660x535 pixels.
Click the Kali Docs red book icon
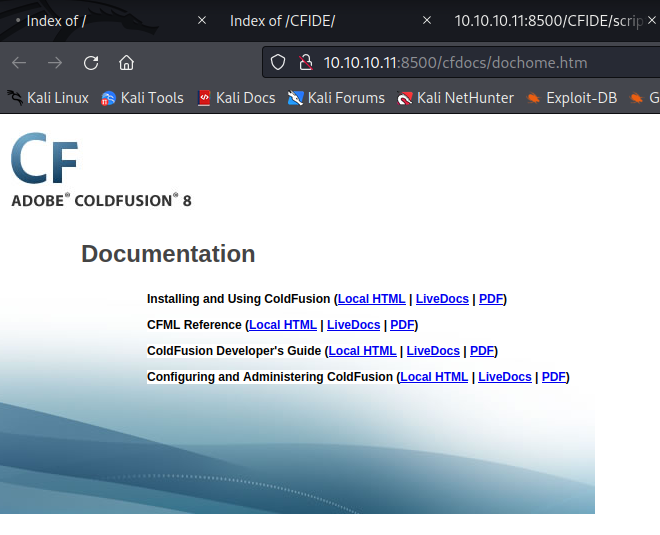pyautogui.click(x=204, y=98)
